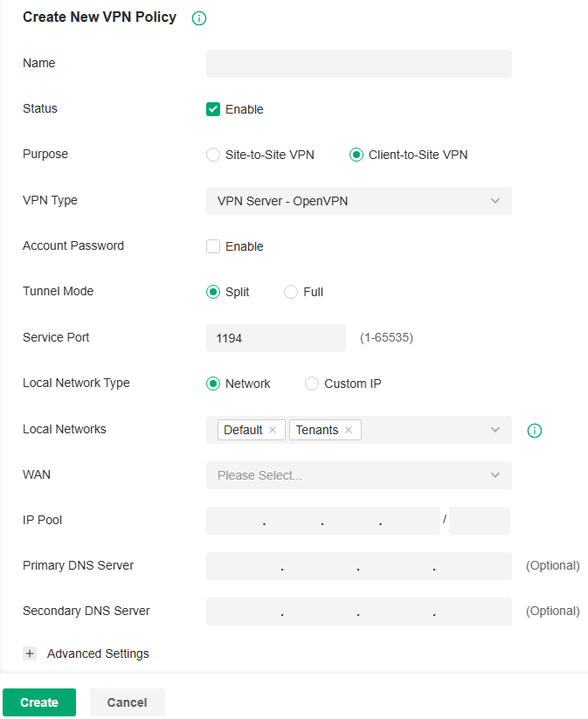
Task: Uncheck the Status Enable checkbox
Action: [x=213, y=108]
